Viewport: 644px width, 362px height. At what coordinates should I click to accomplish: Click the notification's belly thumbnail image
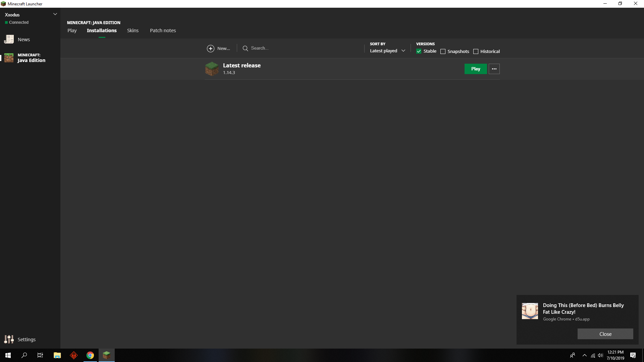(530, 311)
